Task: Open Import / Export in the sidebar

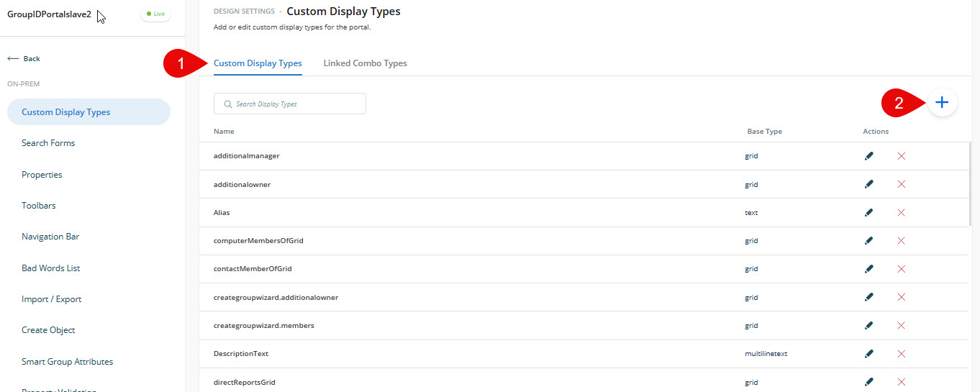Action: click(52, 299)
